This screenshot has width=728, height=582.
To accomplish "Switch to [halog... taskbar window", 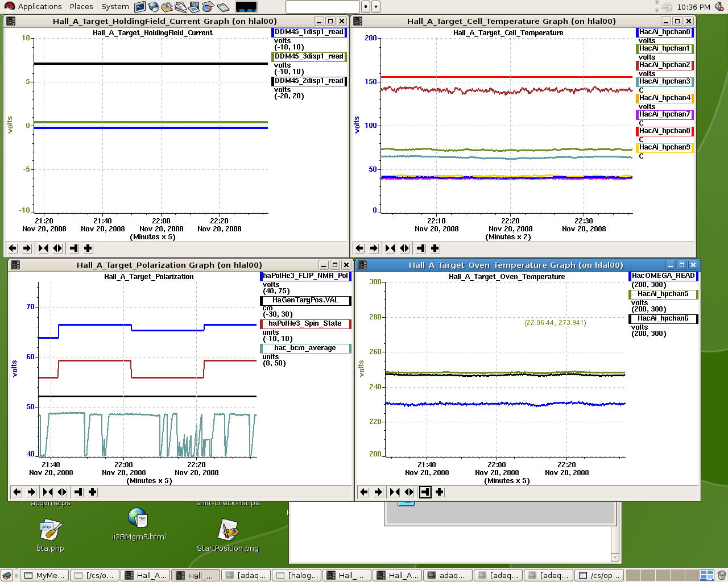I will 297,575.
